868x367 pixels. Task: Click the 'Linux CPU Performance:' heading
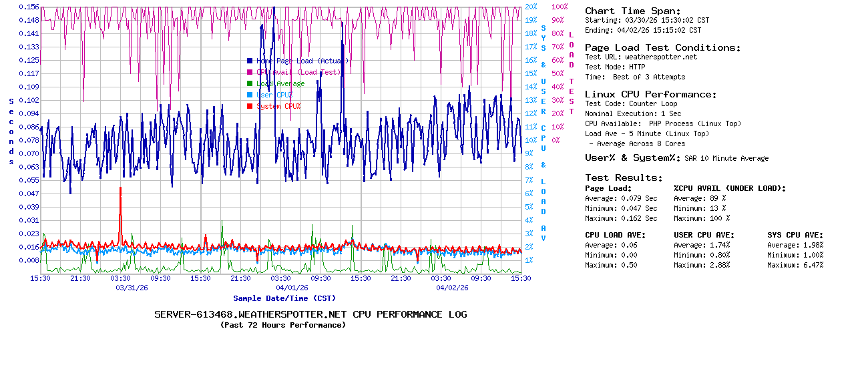coord(650,94)
